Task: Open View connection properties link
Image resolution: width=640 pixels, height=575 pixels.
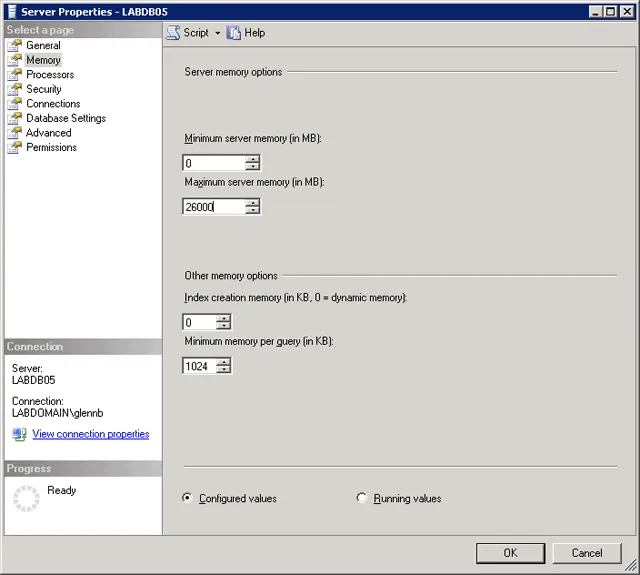Action: click(90, 434)
